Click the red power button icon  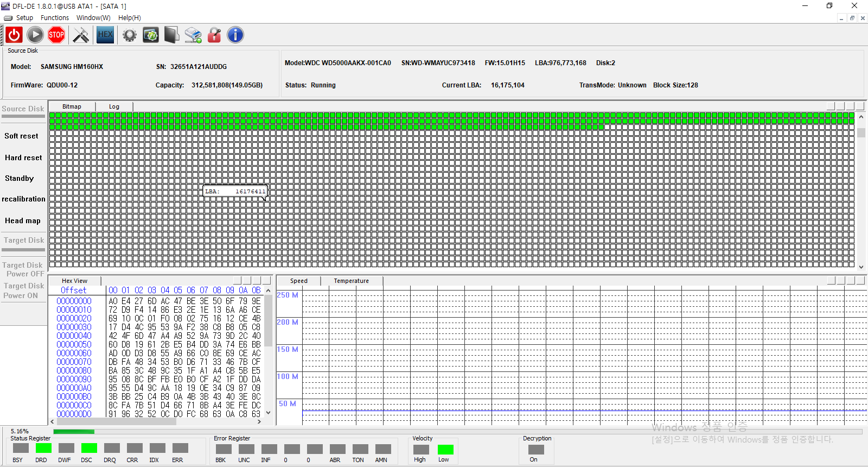[x=14, y=35]
